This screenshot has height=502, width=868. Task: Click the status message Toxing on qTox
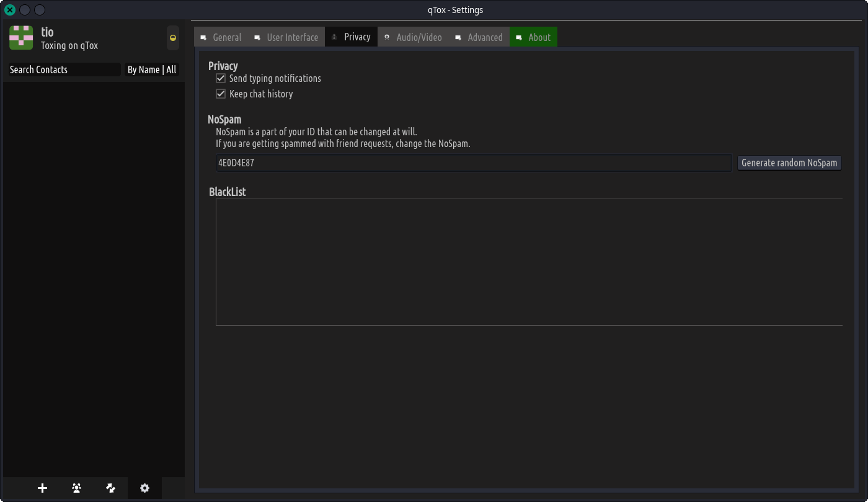point(69,46)
